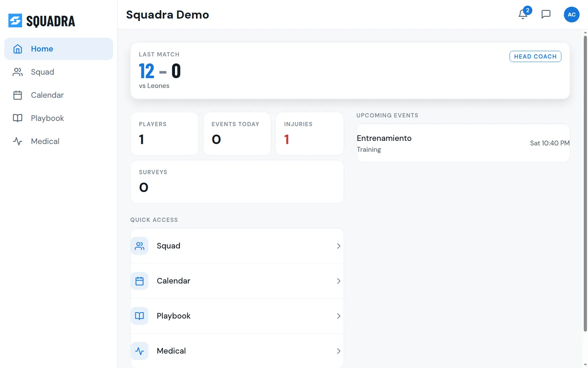
Task: Click the Squadra logo icon
Action: coord(15,21)
